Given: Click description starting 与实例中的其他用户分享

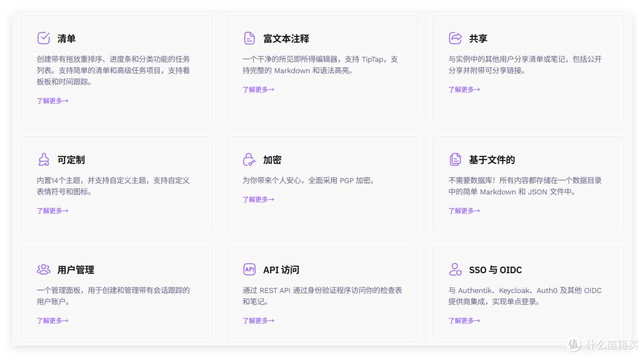Looking at the screenshot, I should point(525,65).
